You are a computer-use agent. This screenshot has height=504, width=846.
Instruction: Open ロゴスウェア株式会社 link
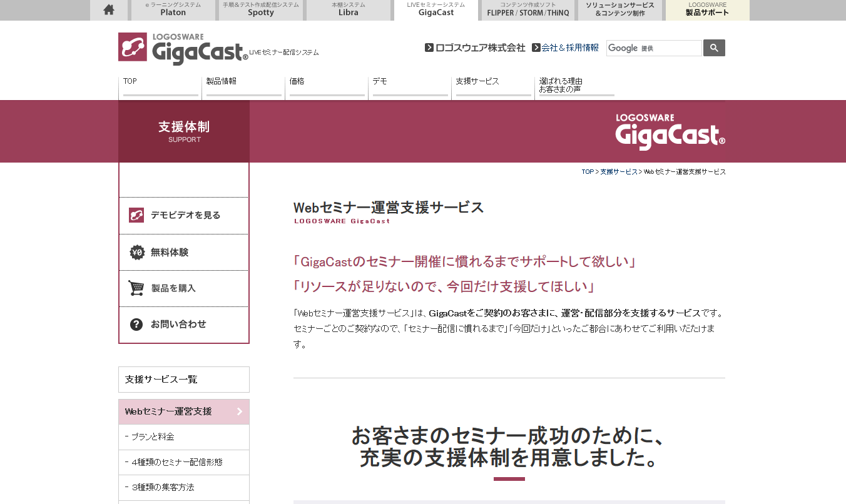click(x=480, y=48)
